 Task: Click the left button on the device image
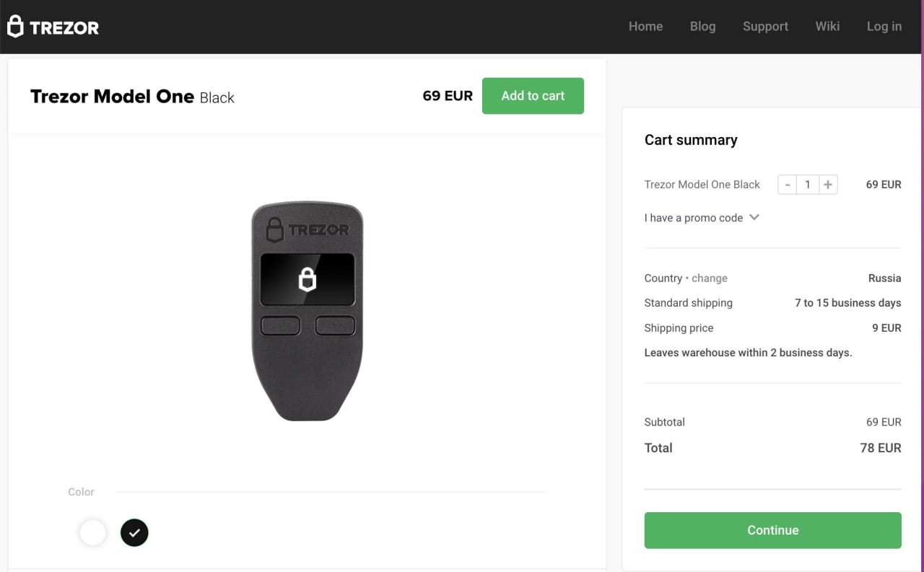[x=280, y=325]
